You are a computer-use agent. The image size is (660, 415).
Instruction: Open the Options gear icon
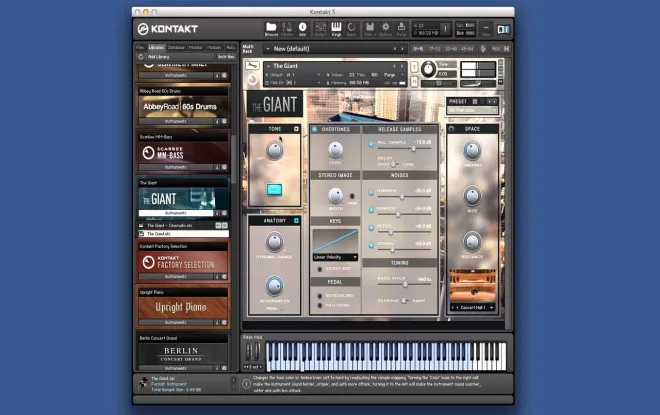(385, 29)
